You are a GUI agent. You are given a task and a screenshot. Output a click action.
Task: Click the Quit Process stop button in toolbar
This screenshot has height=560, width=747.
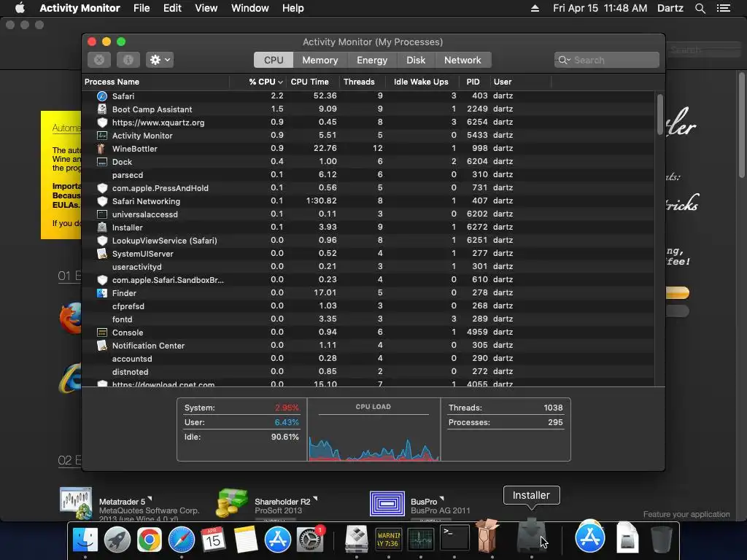pos(99,60)
